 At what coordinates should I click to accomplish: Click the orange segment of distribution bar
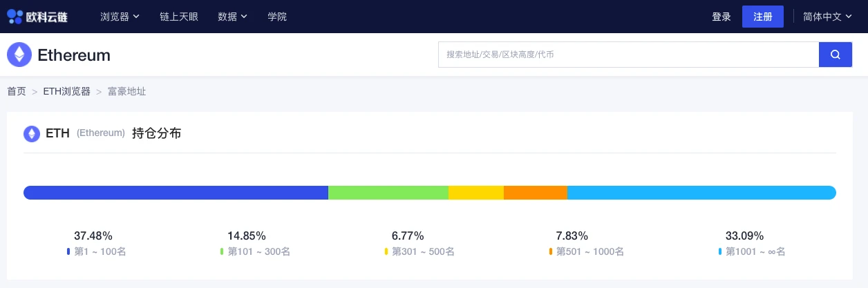[x=536, y=193]
